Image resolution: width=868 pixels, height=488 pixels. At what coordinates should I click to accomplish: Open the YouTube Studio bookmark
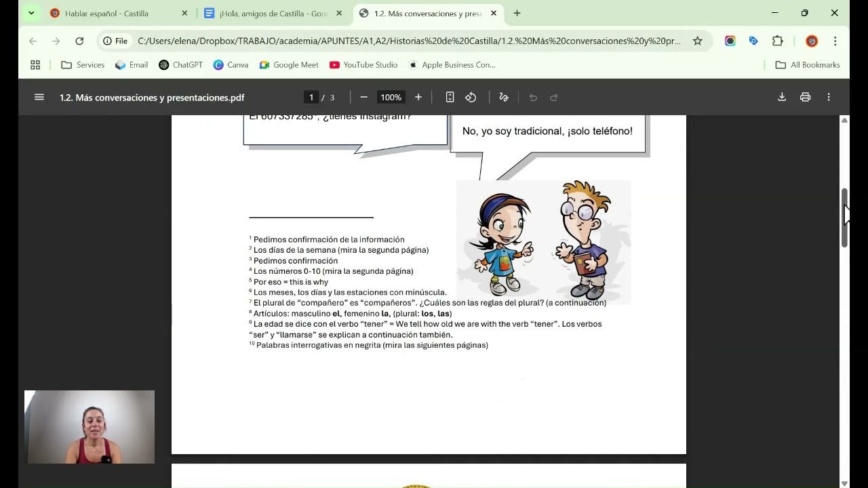coord(363,65)
